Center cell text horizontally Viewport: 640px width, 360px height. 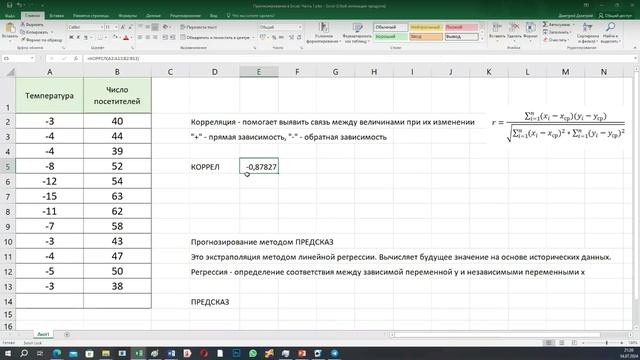147,37
